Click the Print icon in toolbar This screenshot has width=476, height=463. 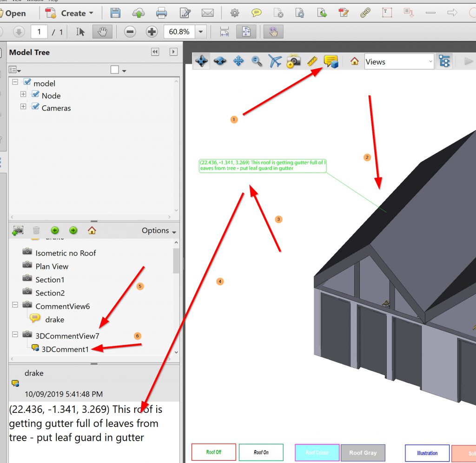pos(161,13)
